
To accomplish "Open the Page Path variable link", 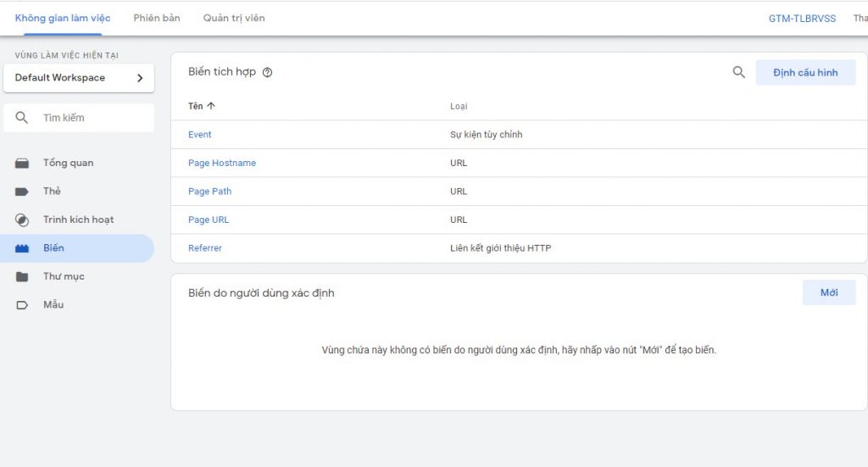I will 210,192.
